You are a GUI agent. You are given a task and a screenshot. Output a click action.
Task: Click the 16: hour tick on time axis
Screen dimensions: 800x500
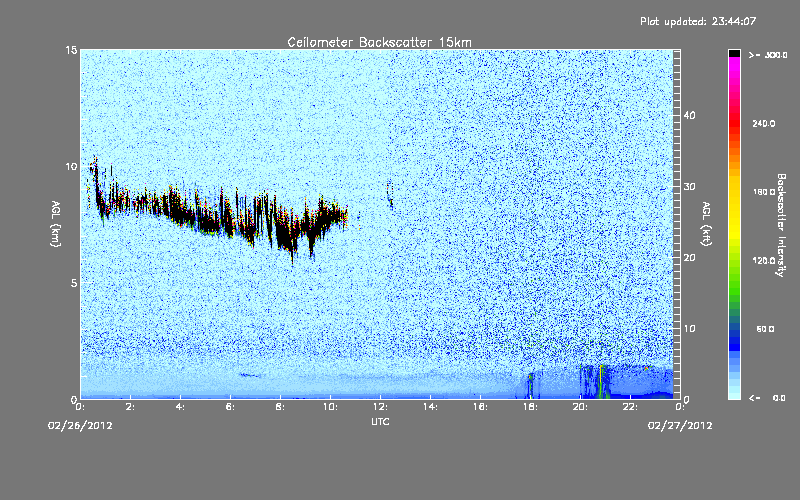pos(481,407)
